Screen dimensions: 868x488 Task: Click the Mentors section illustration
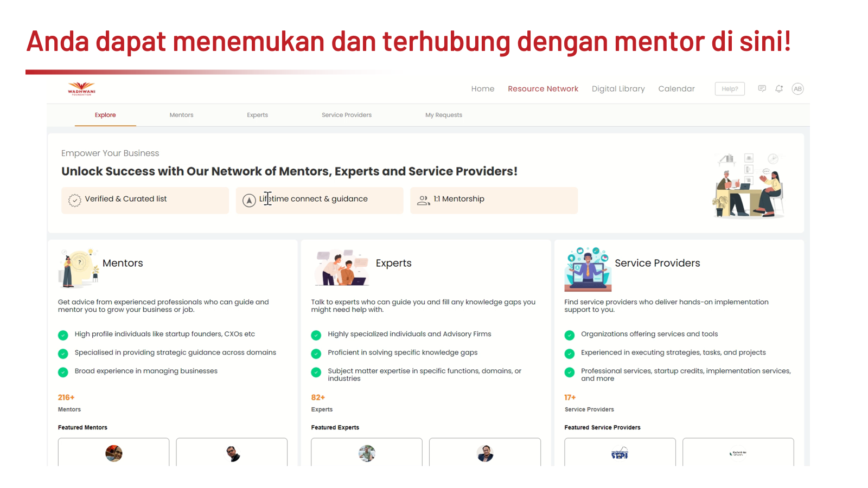[79, 268]
